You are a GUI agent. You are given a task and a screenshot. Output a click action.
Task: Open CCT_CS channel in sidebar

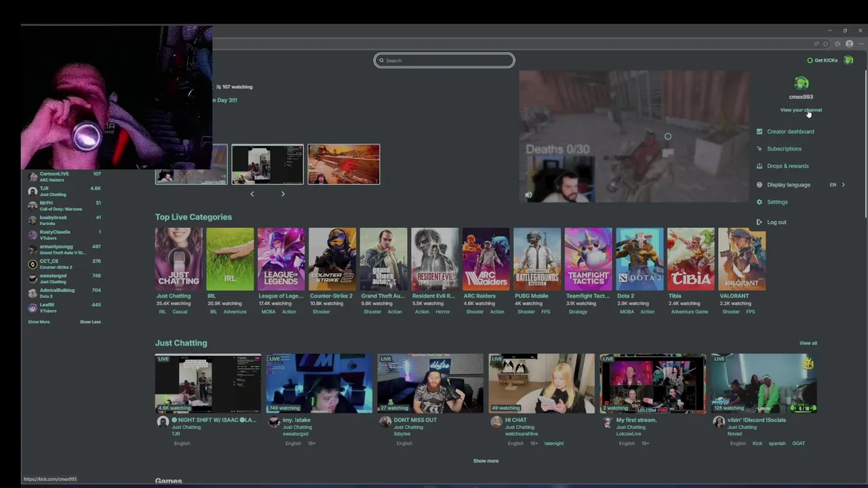coord(64,264)
